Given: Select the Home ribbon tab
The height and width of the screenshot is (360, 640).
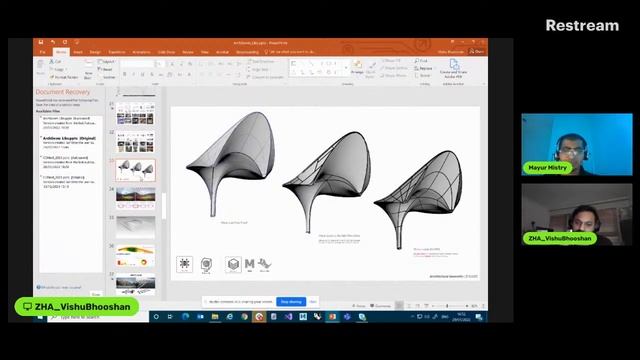Looking at the screenshot, I should [61, 52].
